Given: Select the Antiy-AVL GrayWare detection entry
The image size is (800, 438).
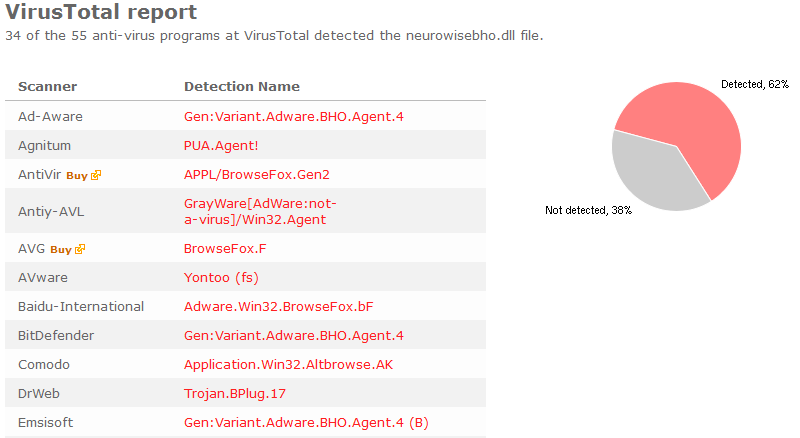Looking at the screenshot, I should coord(260,211).
